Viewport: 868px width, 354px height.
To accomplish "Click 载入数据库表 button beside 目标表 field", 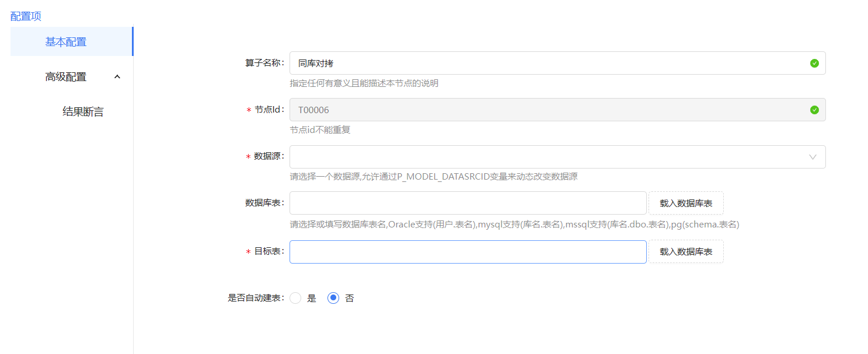I will click(686, 251).
